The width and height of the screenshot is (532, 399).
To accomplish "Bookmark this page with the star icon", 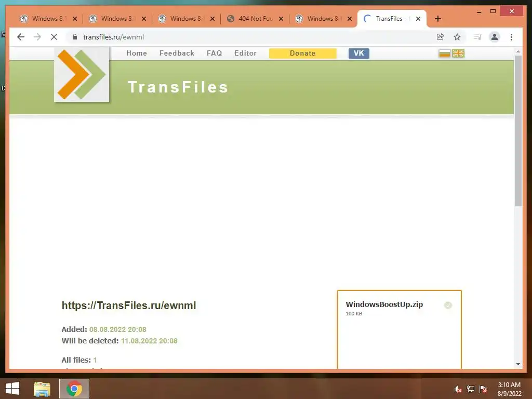I will [457, 37].
